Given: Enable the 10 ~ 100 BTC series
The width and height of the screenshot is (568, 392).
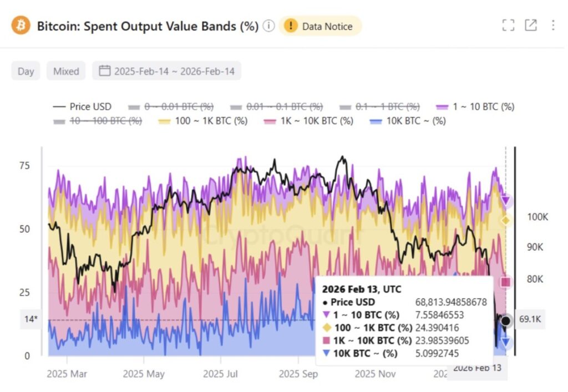Looking at the screenshot, I should 98,120.
